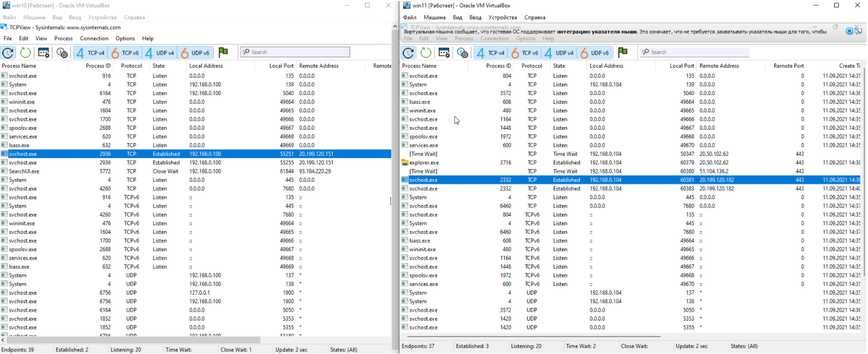Viewport: 868px width, 354px height.
Task: Click the process properties gear icon in win10
Action: (x=62, y=52)
